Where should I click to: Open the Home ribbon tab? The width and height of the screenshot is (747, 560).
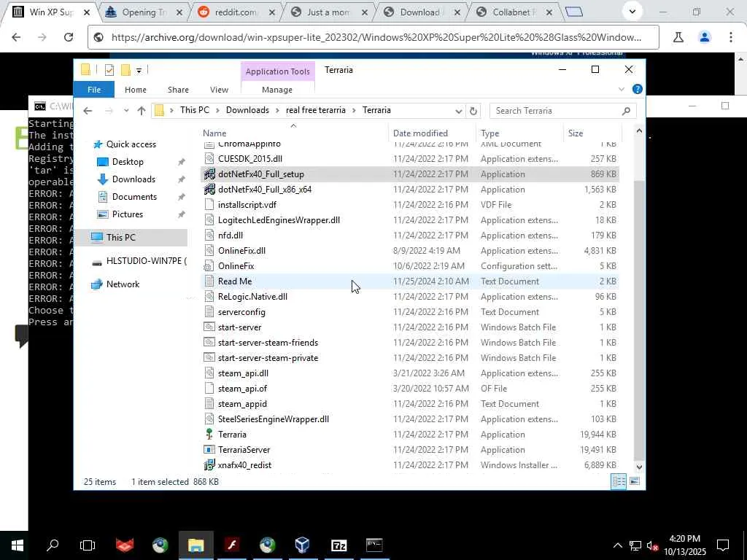(135, 90)
